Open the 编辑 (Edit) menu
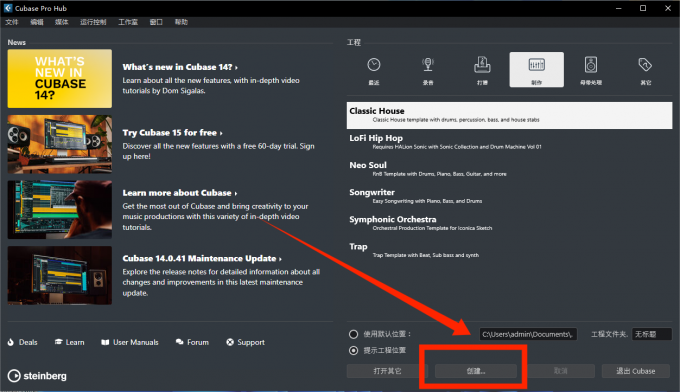680x392 pixels. coord(37,22)
